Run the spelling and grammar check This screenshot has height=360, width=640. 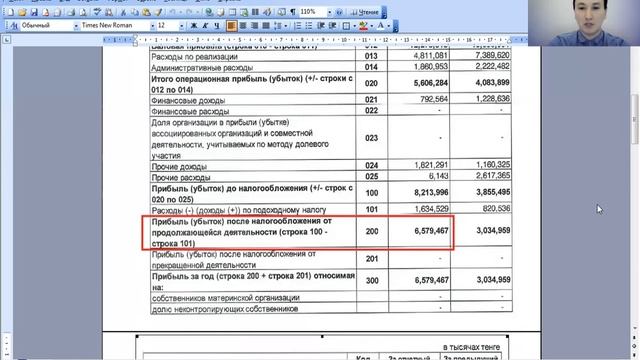point(97,12)
